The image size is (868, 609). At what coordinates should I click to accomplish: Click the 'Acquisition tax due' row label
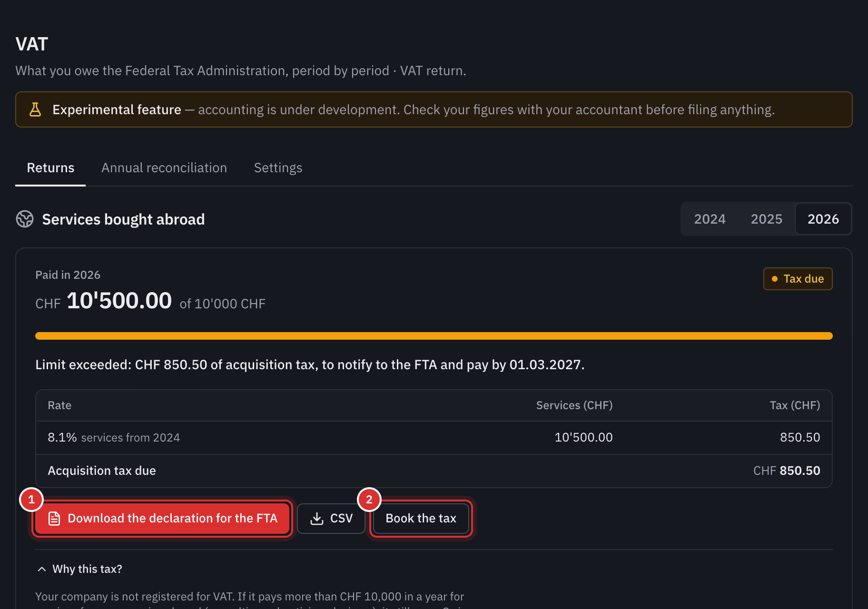pyautogui.click(x=102, y=471)
